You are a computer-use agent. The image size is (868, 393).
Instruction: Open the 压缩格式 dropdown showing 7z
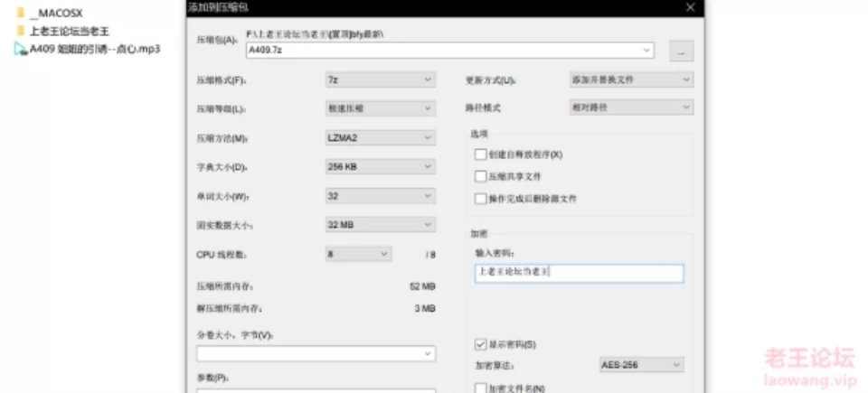(x=381, y=80)
